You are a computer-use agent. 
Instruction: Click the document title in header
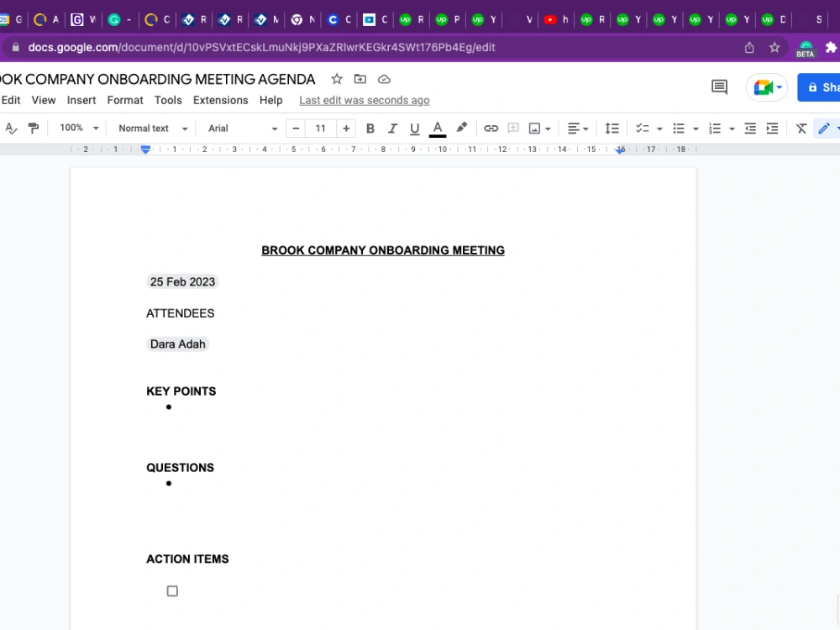pyautogui.click(x=158, y=79)
